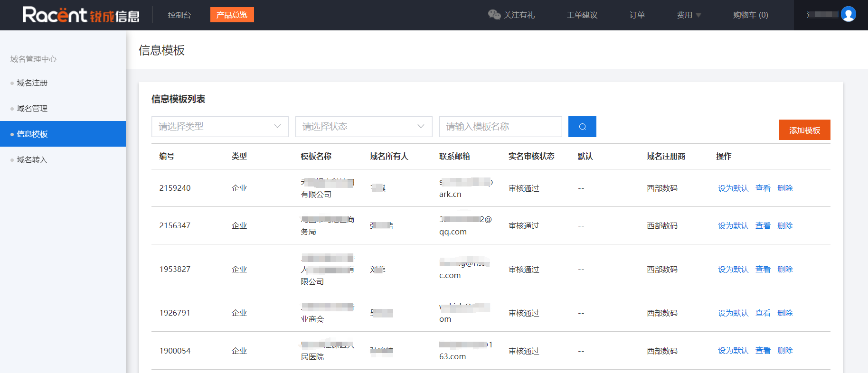The height and width of the screenshot is (373, 868).
Task: Open 工单建议 in top navigation
Action: click(582, 15)
